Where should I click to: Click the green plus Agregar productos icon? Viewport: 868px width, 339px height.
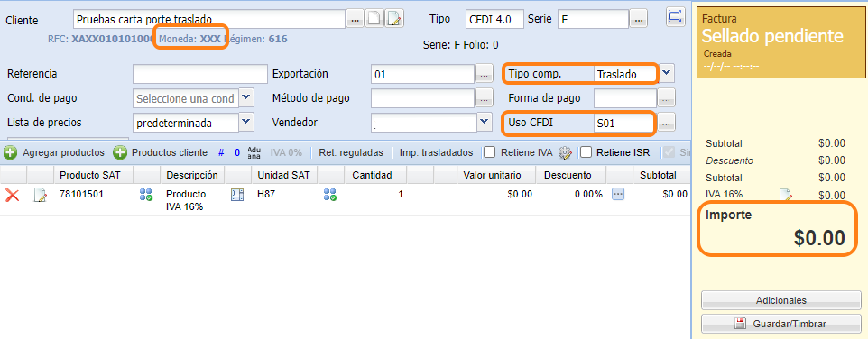point(11,152)
